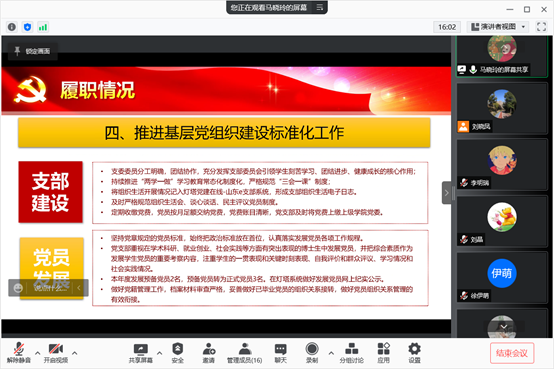This screenshot has height=369, width=554.
Task: Expand video options arrow beside 开启视频
Action: [x=75, y=353]
